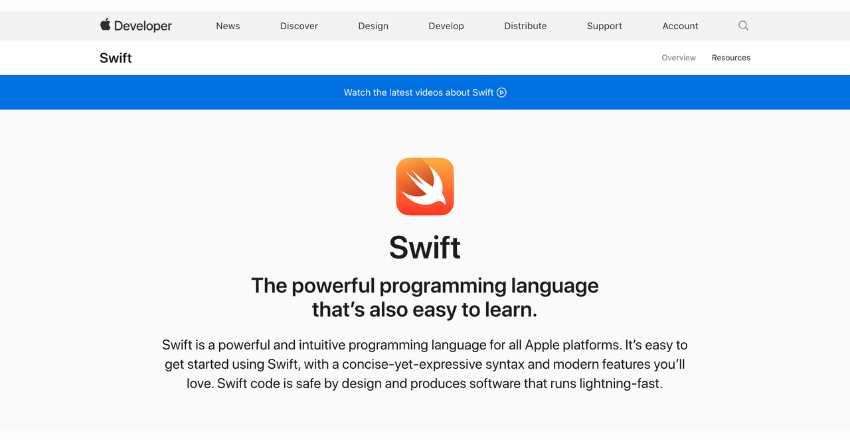Click the headline 'The powerful programming language'
Image resolution: width=850 pixels, height=440 pixels.
point(425,286)
